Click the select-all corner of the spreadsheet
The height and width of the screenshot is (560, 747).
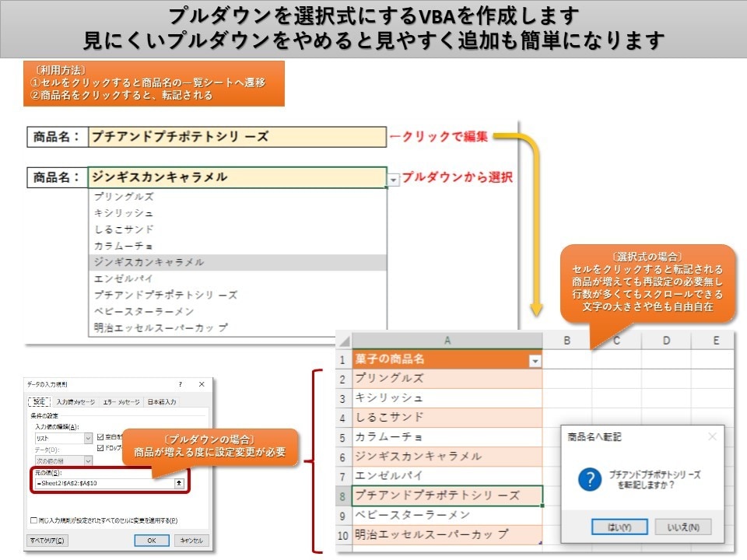point(343,341)
